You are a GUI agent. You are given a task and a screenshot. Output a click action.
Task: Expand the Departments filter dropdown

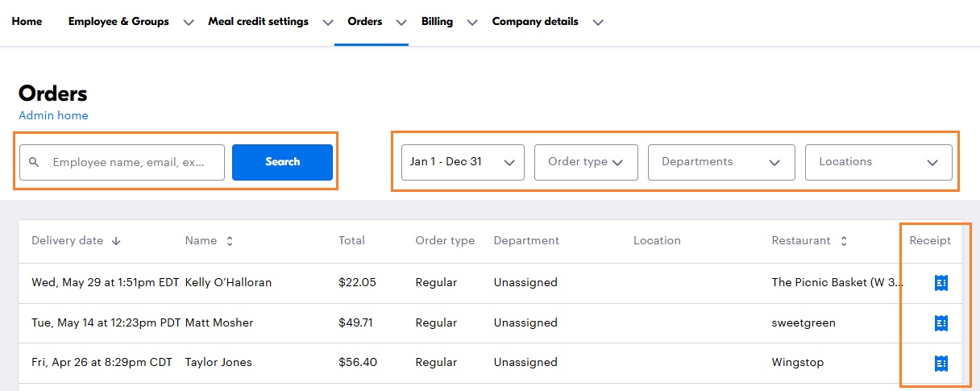tap(720, 162)
